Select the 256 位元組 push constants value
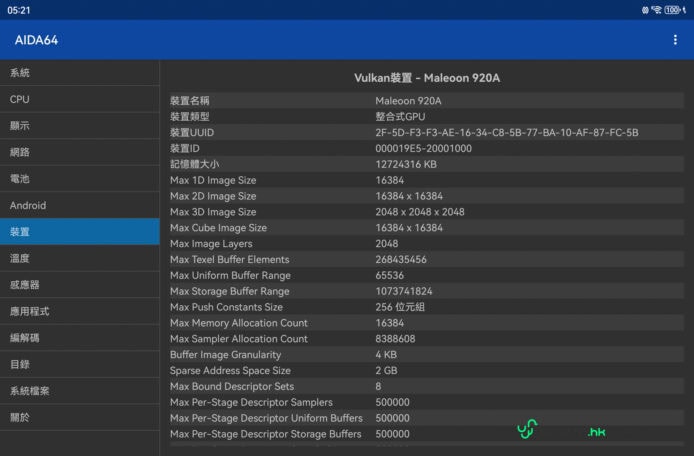The width and height of the screenshot is (694, 456). (400, 307)
